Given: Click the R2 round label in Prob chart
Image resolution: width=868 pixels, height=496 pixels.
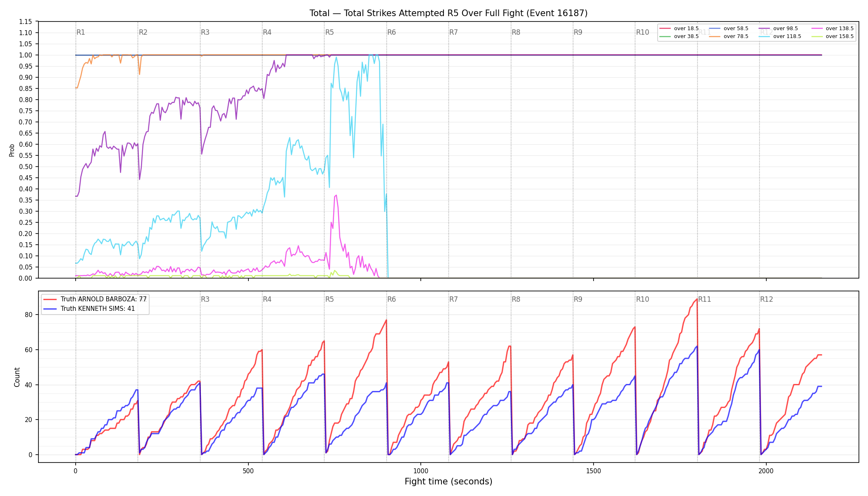Looking at the screenshot, I should pyautogui.click(x=143, y=32).
